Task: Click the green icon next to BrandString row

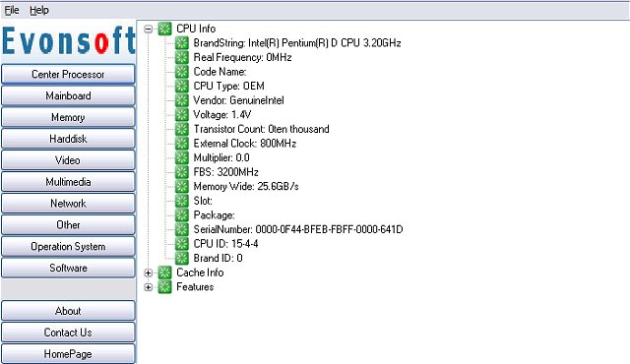Action: point(181,43)
